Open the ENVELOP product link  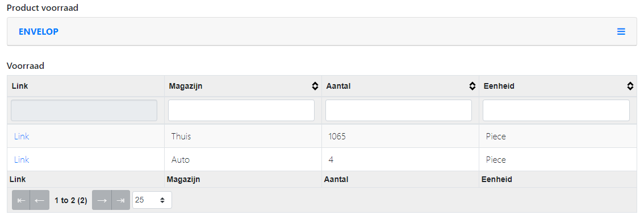[39, 32]
